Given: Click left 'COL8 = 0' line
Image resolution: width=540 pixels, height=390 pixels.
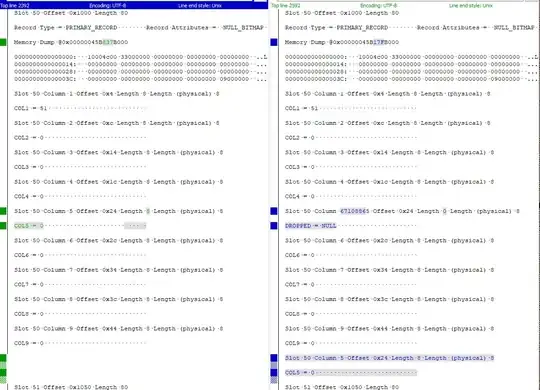Looking at the screenshot, I should [80, 314].
